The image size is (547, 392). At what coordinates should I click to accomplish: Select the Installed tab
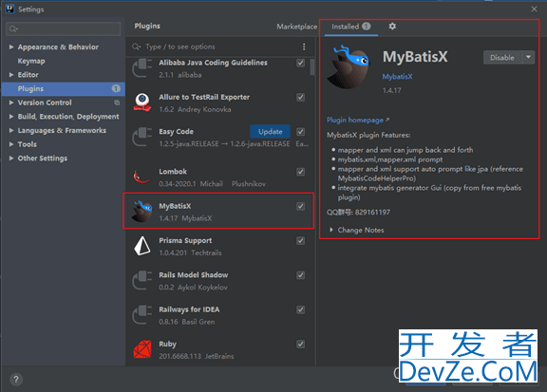click(351, 27)
